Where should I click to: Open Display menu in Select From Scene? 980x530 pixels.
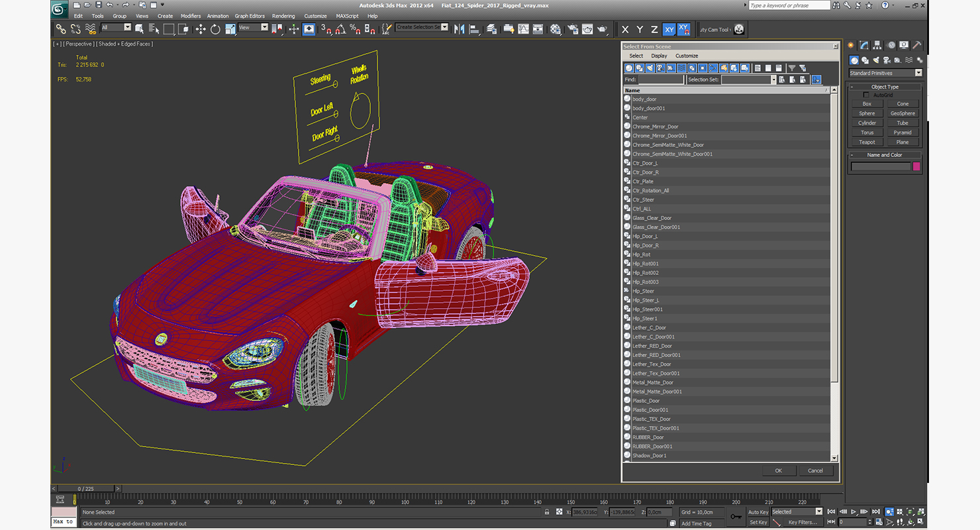click(x=659, y=56)
